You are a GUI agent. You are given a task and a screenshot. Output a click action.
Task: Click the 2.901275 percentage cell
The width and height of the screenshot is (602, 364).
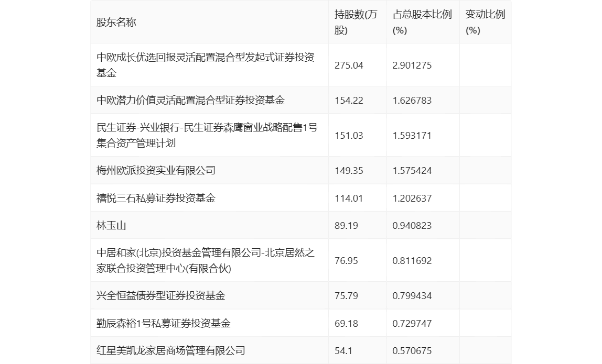tap(412, 65)
